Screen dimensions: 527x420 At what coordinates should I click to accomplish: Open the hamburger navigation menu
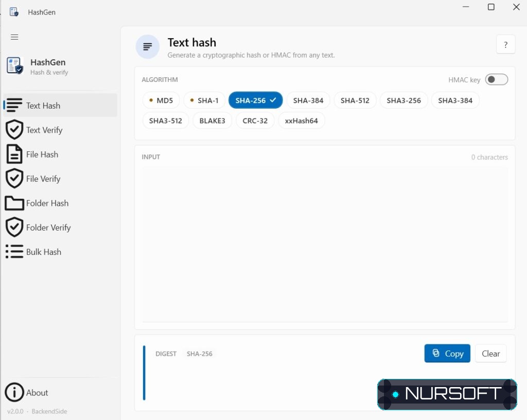(14, 37)
